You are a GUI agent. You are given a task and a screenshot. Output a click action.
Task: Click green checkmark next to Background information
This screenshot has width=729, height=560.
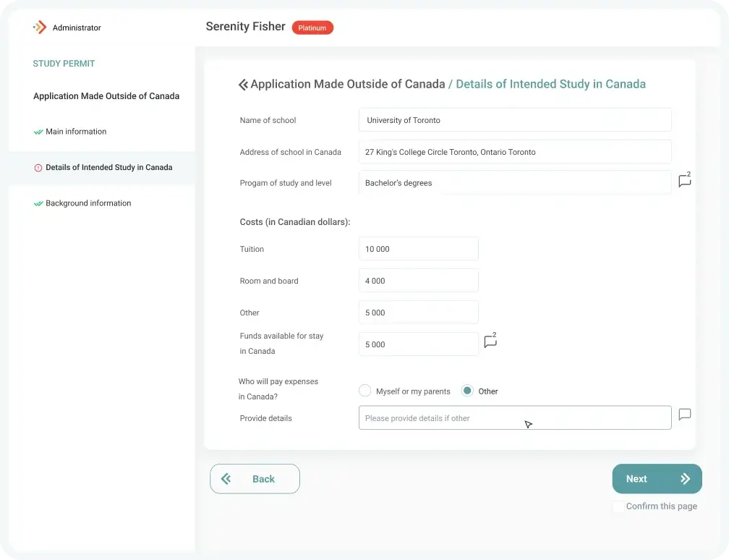coord(38,204)
